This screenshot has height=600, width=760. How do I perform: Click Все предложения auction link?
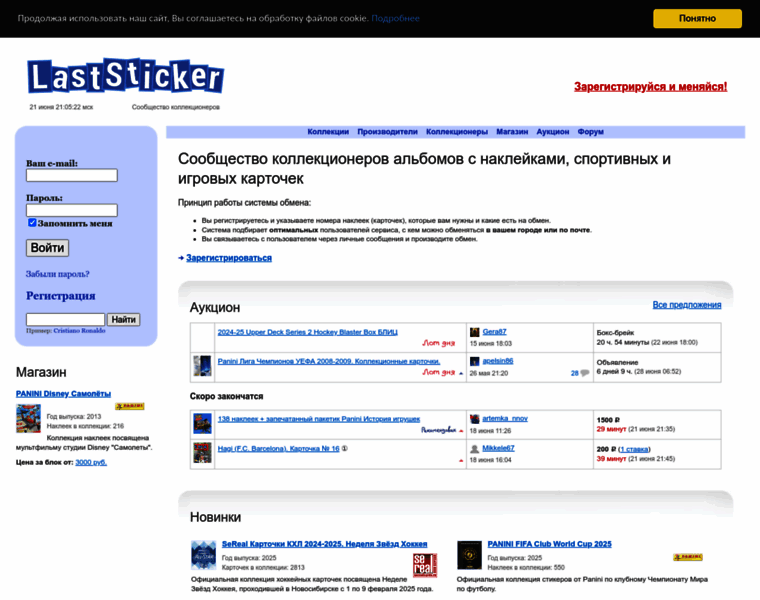pyautogui.click(x=687, y=305)
